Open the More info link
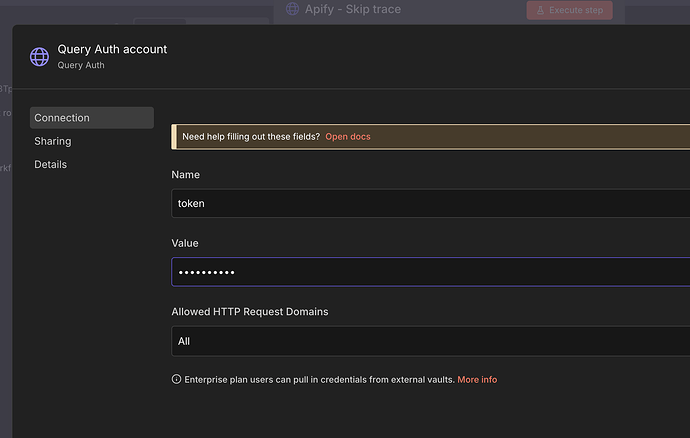Viewport: 690px width, 438px height. 477,380
